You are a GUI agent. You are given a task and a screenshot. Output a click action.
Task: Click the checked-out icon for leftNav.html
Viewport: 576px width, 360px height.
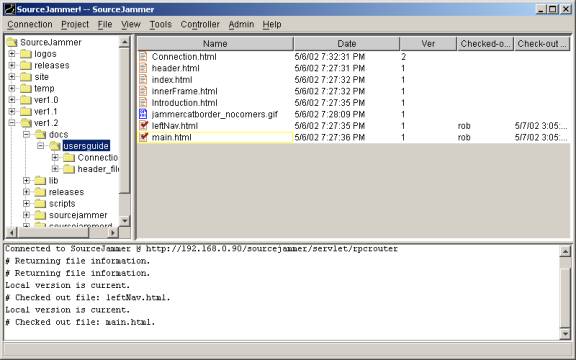(x=143, y=126)
